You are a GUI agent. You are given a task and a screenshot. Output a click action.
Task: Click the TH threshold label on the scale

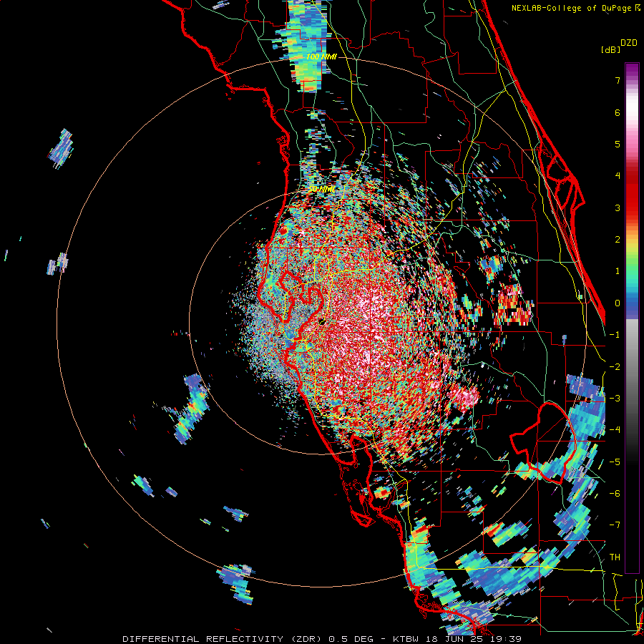pos(615,557)
